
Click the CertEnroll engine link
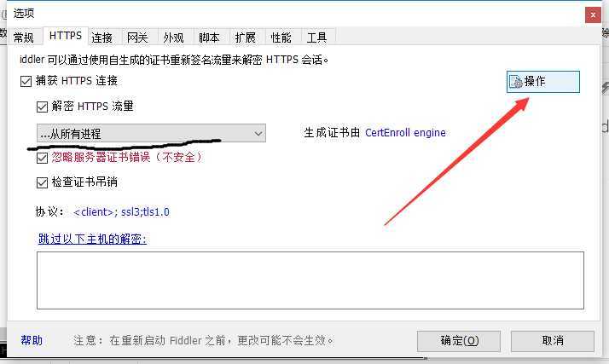pyautogui.click(x=405, y=133)
